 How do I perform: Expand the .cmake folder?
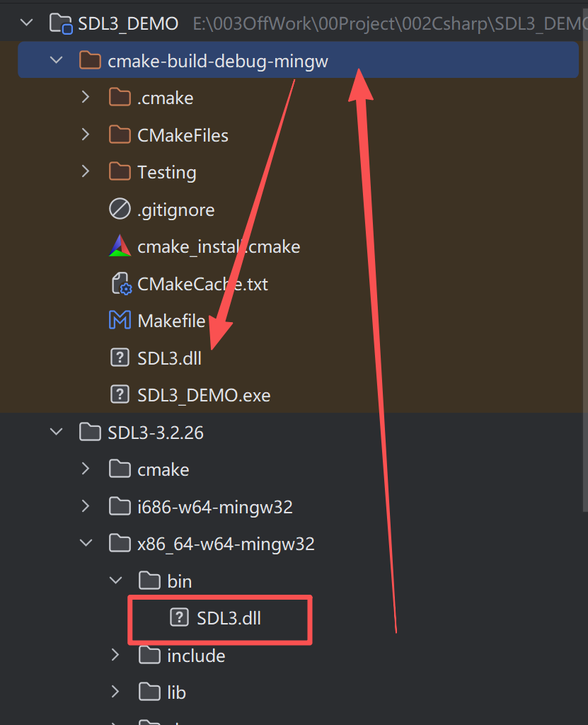[x=86, y=97]
